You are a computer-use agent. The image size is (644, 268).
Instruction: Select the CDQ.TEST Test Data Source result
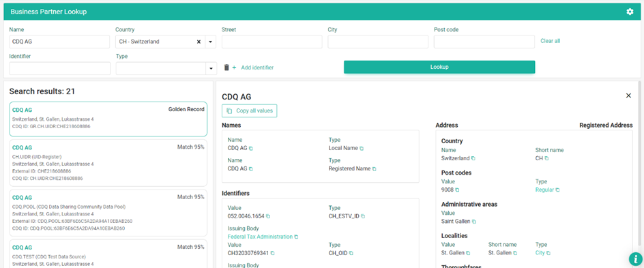[x=108, y=254]
